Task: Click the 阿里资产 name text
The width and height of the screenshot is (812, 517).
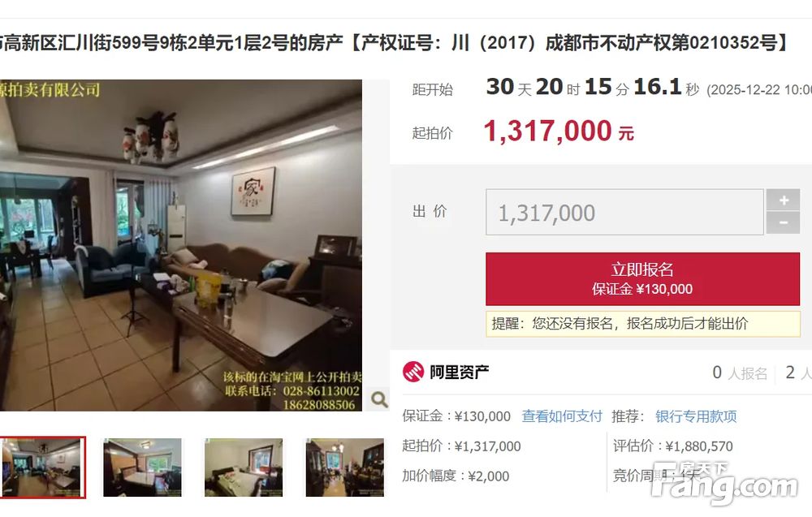Action: tap(460, 372)
